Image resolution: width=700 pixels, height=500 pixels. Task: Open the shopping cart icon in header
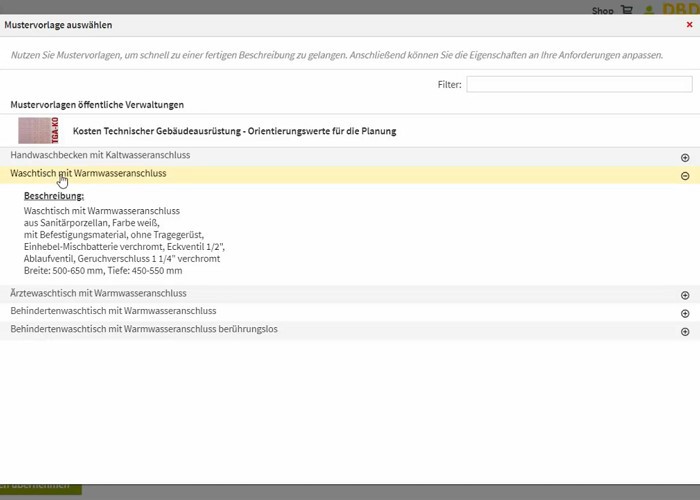tap(627, 10)
